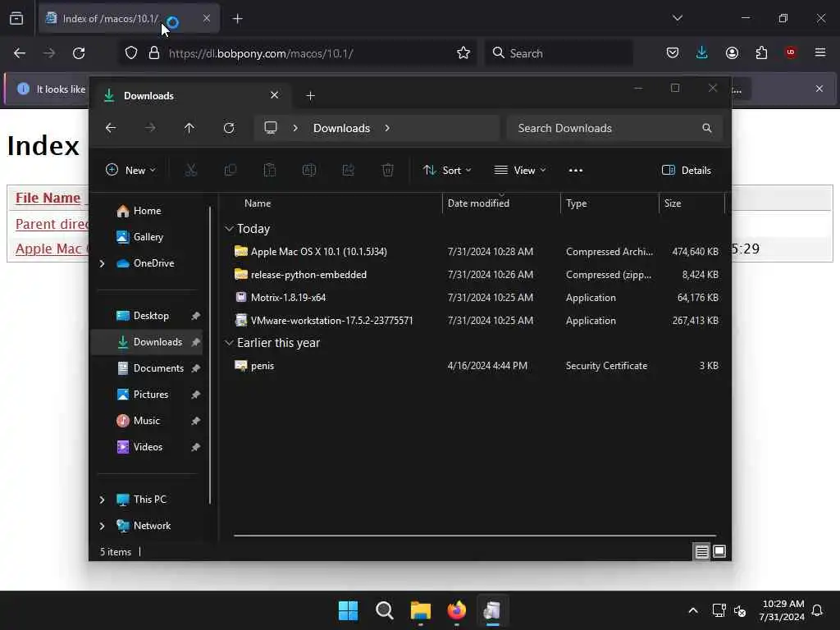This screenshot has height=630, width=840.
Task: Click the Cut icon in Explorer toolbar
Action: click(190, 171)
